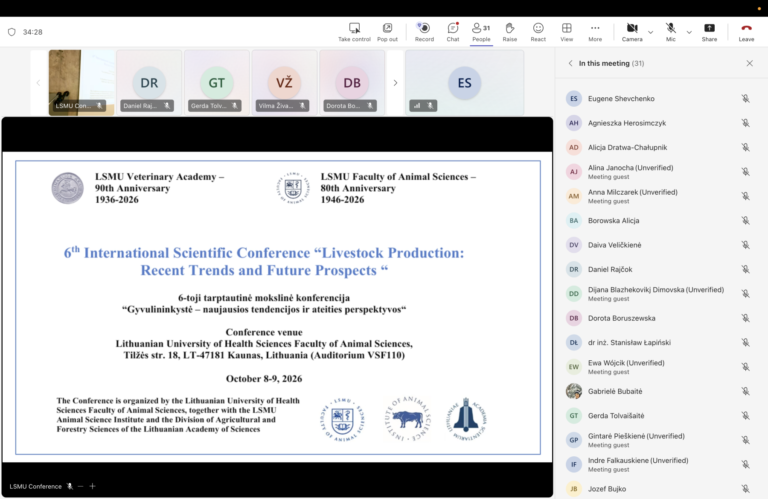The width and height of the screenshot is (768, 499).
Task: Leave the meeting
Action: (x=746, y=32)
